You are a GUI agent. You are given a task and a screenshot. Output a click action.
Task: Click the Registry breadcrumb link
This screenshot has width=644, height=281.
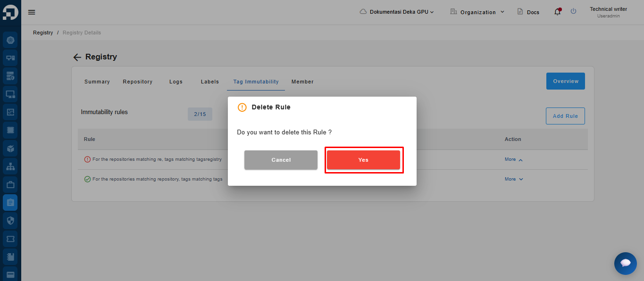coord(43,33)
